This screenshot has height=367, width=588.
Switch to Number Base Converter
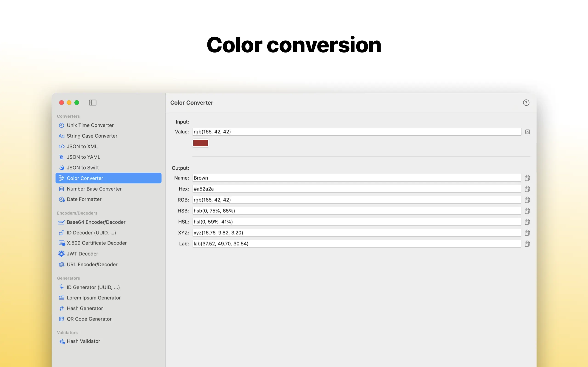[x=94, y=189]
